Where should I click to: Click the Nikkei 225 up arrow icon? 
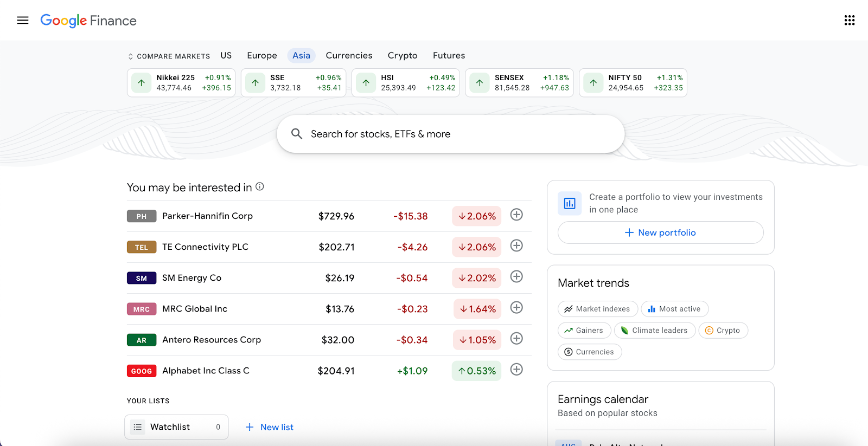(x=142, y=83)
